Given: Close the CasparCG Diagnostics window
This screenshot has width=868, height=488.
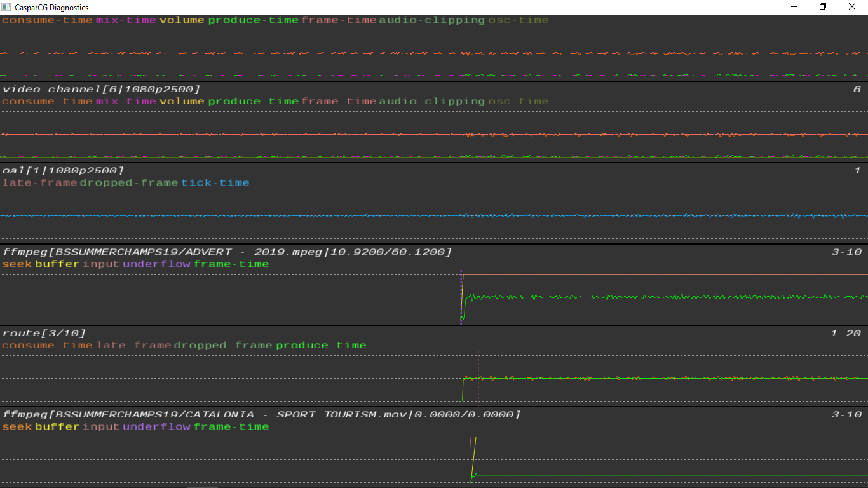Looking at the screenshot, I should [853, 7].
